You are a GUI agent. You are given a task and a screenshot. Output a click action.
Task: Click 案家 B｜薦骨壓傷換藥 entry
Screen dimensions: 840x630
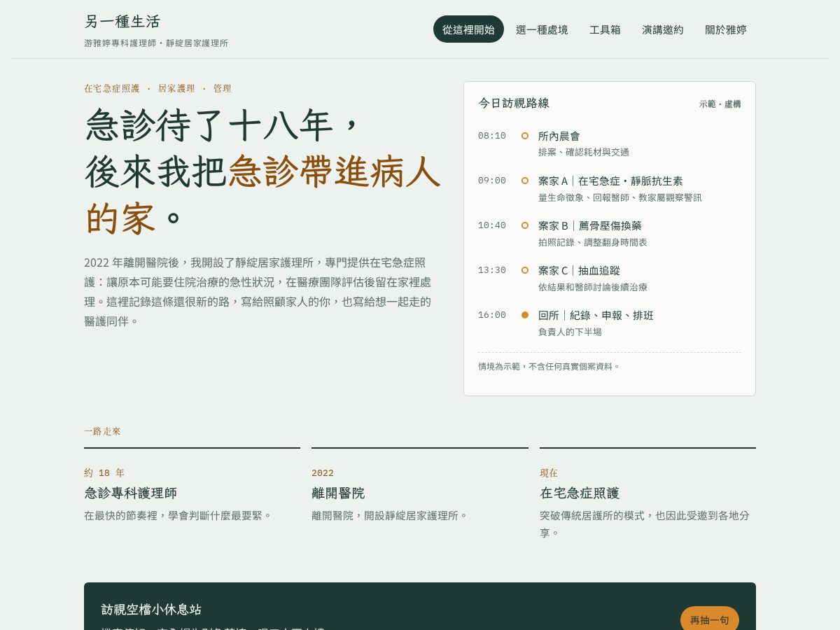click(590, 225)
